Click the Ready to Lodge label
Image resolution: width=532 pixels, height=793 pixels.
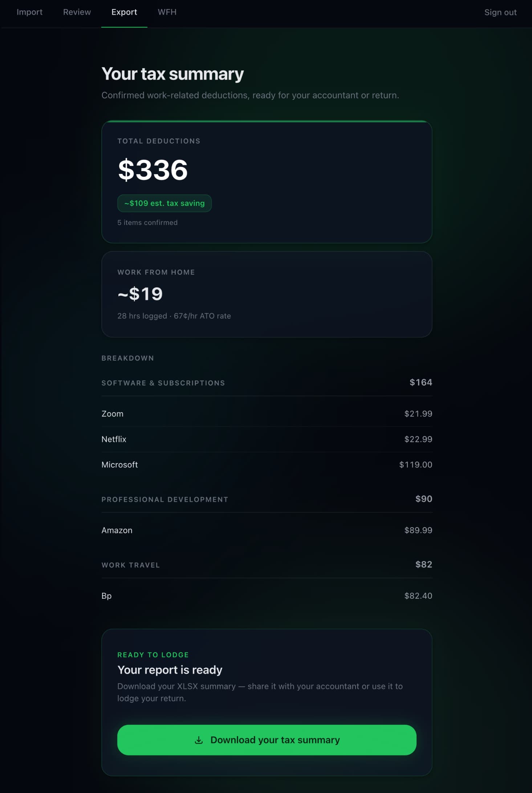(153, 655)
